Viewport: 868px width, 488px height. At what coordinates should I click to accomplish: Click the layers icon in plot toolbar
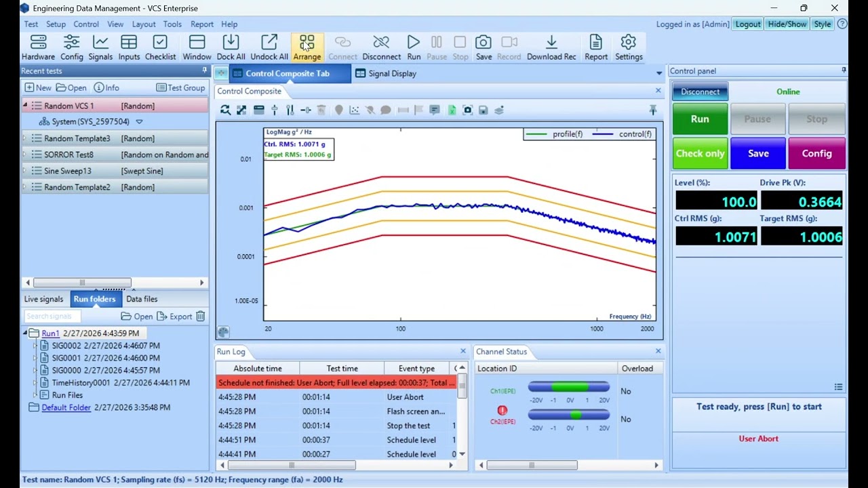[x=499, y=110]
